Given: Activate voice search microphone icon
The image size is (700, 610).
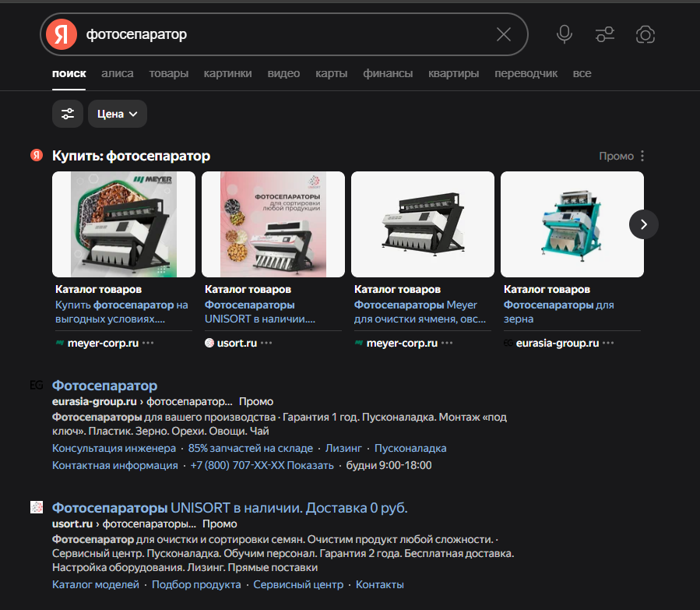Looking at the screenshot, I should (x=565, y=34).
